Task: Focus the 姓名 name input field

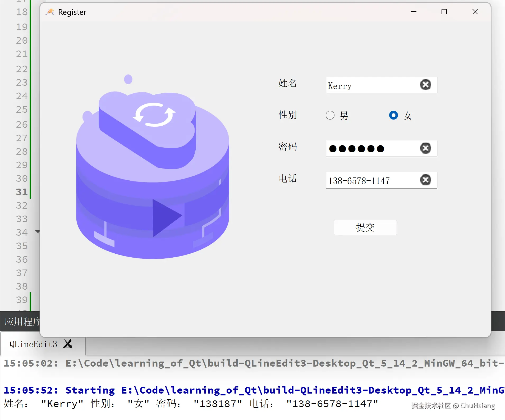Action: (x=381, y=85)
